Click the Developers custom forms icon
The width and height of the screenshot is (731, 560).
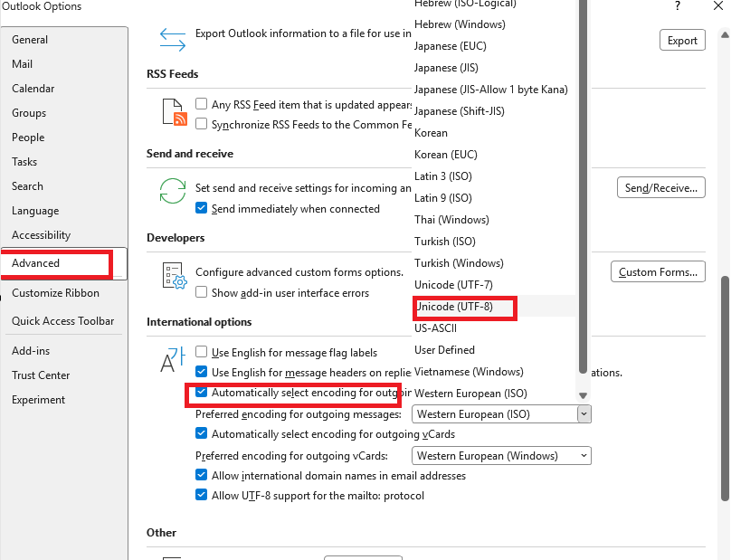175,275
